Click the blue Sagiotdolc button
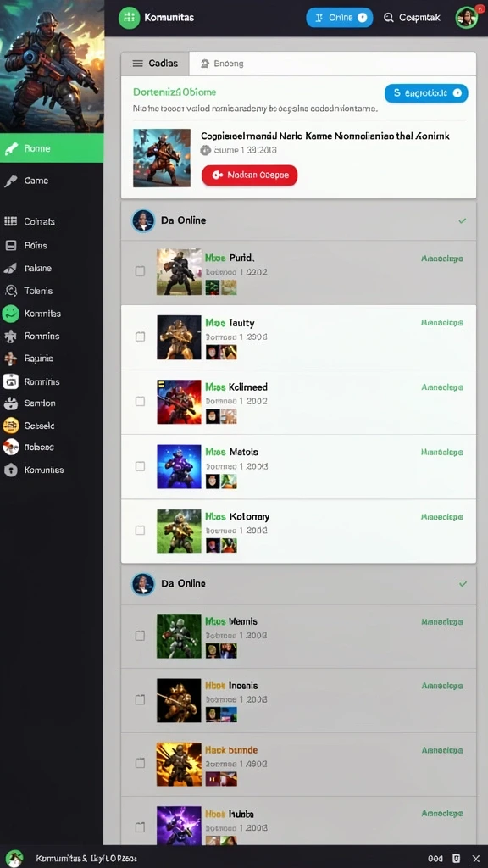488x868 pixels. [x=426, y=93]
